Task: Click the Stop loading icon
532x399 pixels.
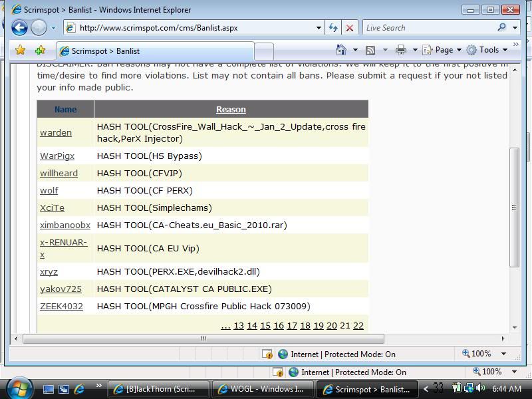Action: pos(350,27)
